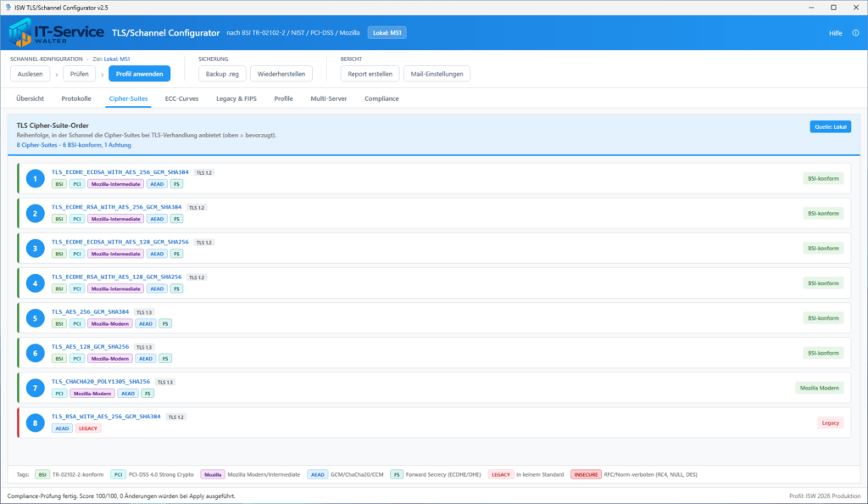Apply the profile with Profil anwenden
The height and width of the screenshot is (504, 868).
(x=140, y=74)
